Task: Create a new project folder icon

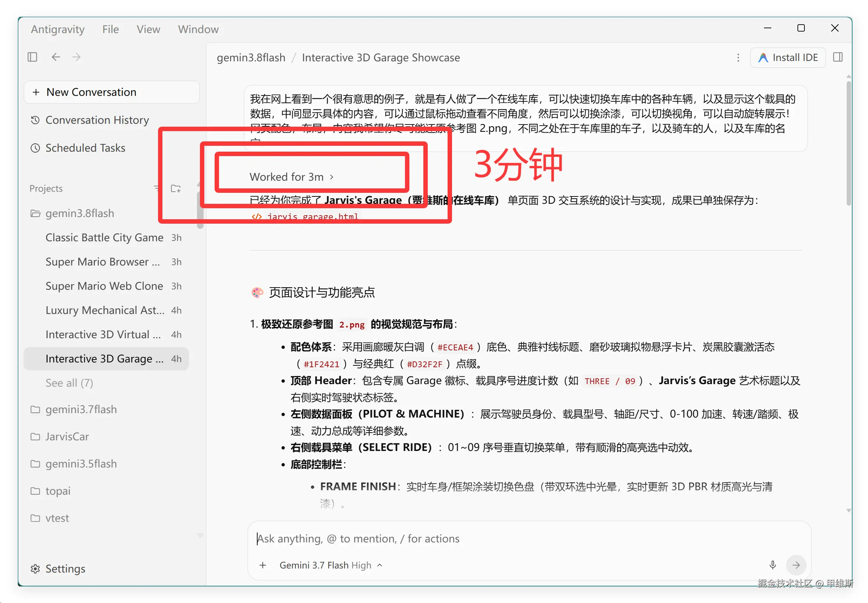Action: tap(176, 188)
